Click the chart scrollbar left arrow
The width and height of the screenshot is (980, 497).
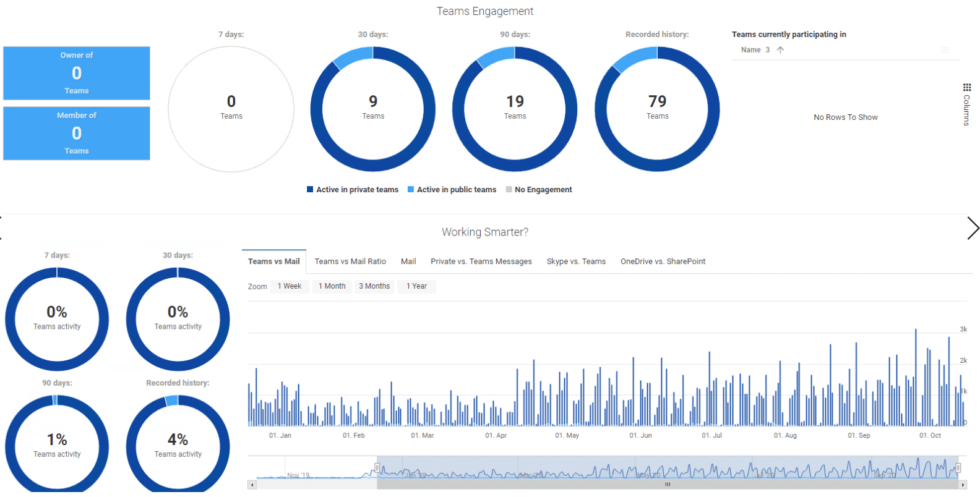click(x=252, y=485)
